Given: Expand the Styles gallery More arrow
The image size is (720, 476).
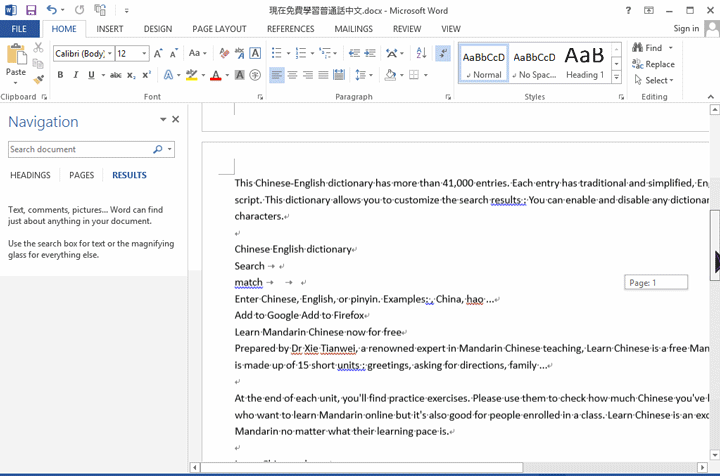Looking at the screenshot, I should point(617,77).
